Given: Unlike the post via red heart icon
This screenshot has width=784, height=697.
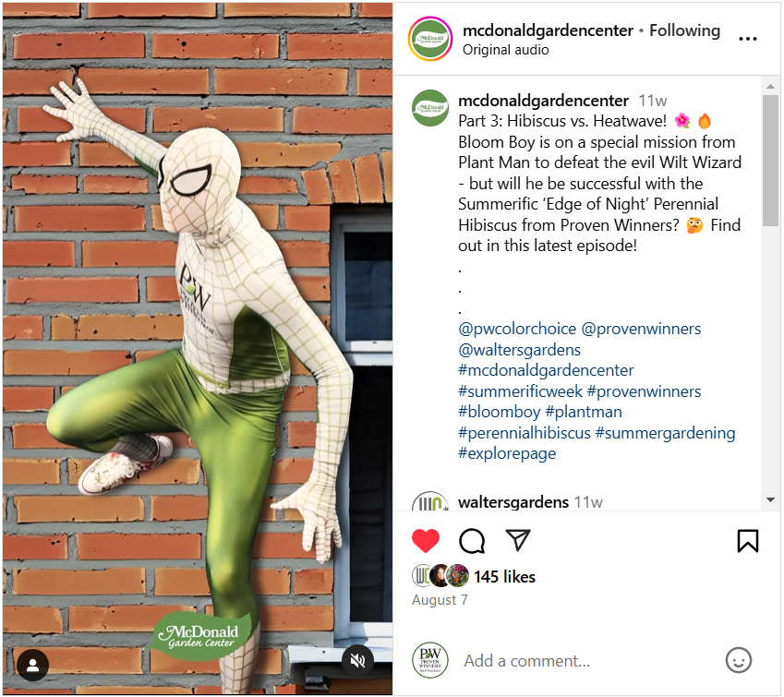Looking at the screenshot, I should 426,540.
